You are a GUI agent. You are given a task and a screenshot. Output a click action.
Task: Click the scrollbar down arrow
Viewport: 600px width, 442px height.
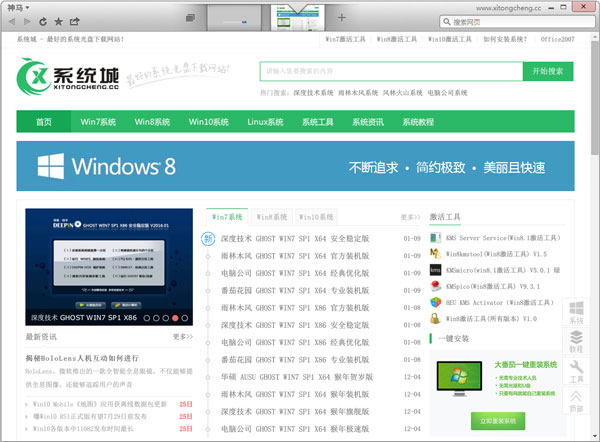click(x=595, y=436)
